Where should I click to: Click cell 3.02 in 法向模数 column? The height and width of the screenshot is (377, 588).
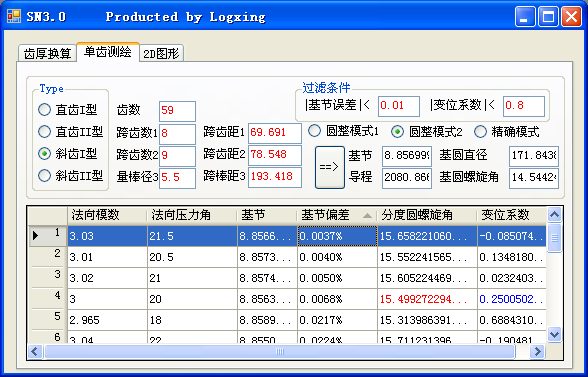[x=107, y=278]
